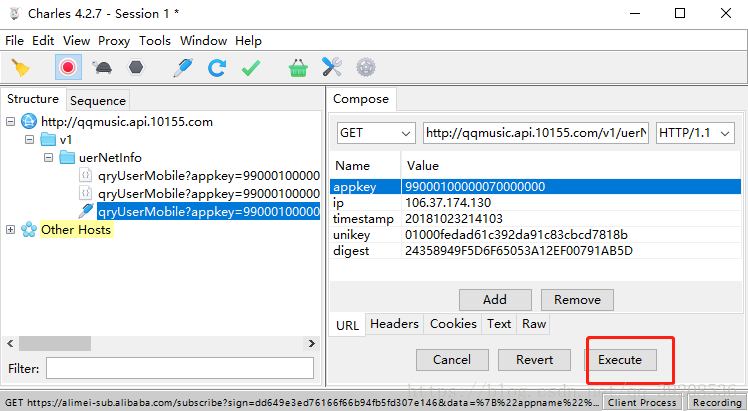This screenshot has height=411, width=748.
Task: Select the ip value 106.37.174.130
Action: (571, 203)
